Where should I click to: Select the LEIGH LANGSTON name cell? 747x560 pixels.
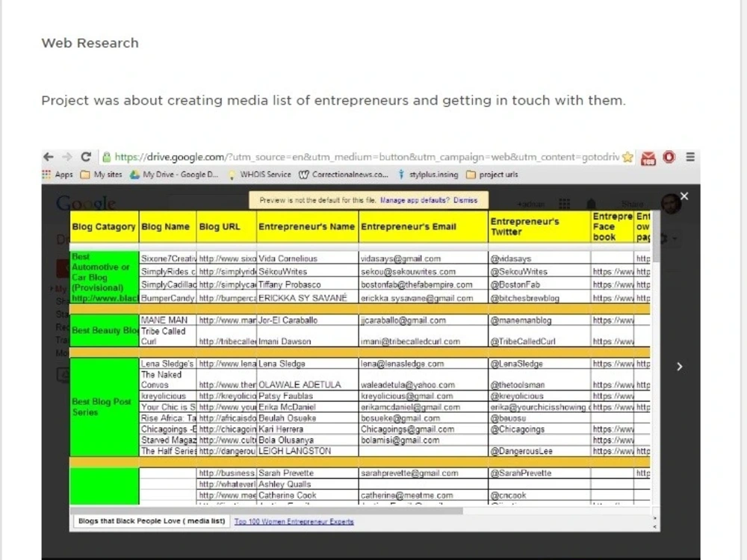[308, 451]
